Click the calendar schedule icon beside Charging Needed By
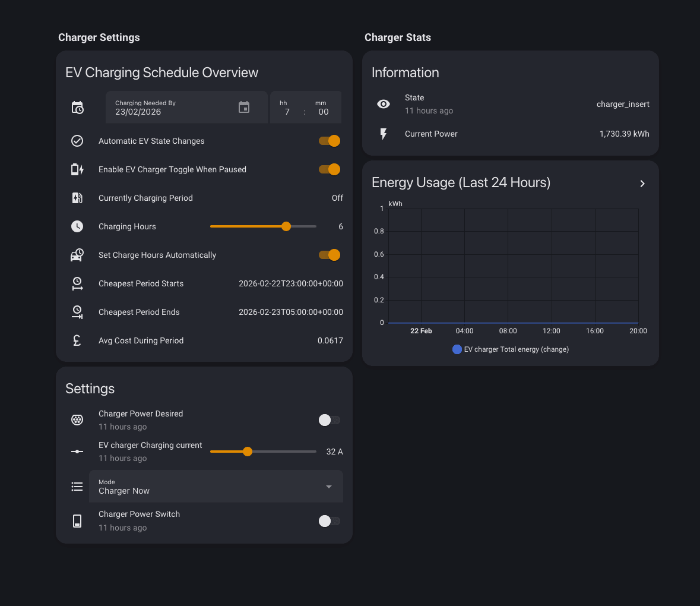The image size is (700, 606). (x=77, y=107)
